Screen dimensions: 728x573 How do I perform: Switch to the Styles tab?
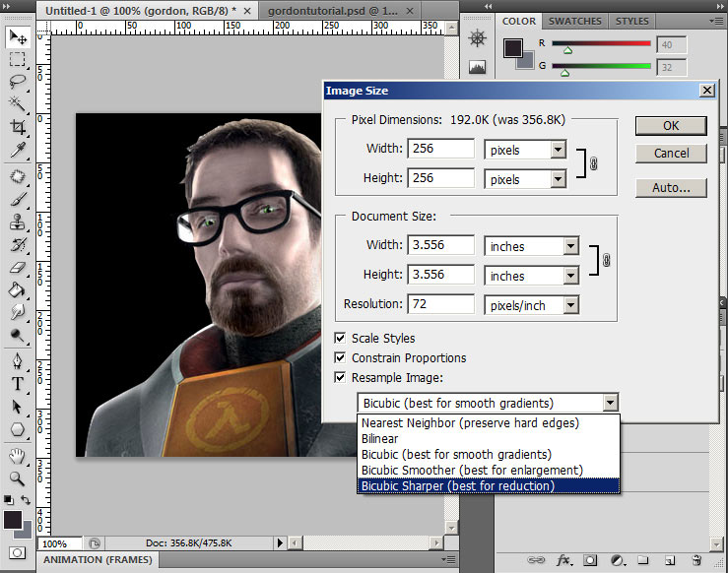631,22
